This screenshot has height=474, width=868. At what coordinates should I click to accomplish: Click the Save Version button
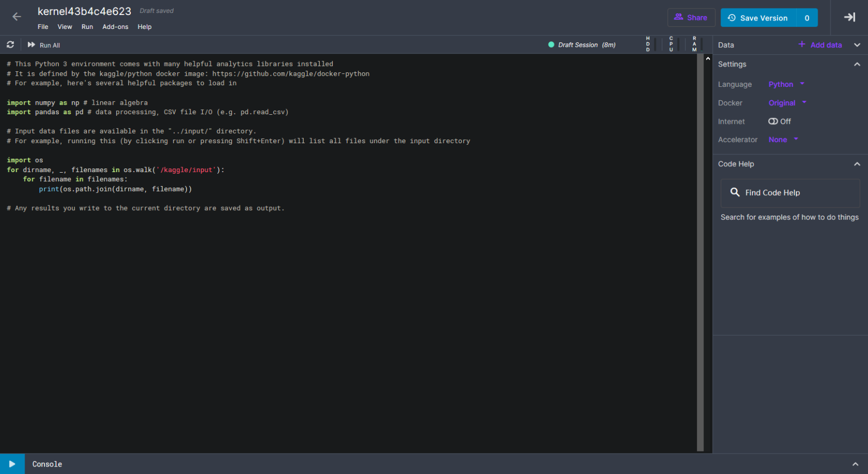coord(758,18)
